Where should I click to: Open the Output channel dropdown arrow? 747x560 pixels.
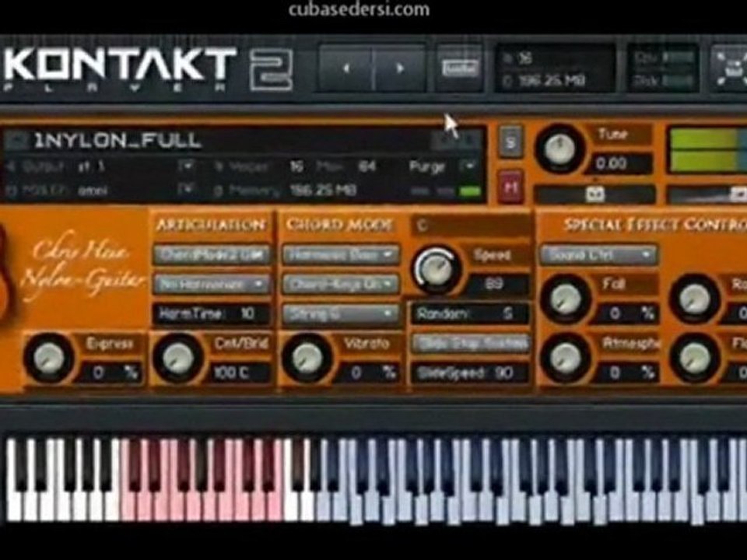pos(186,166)
